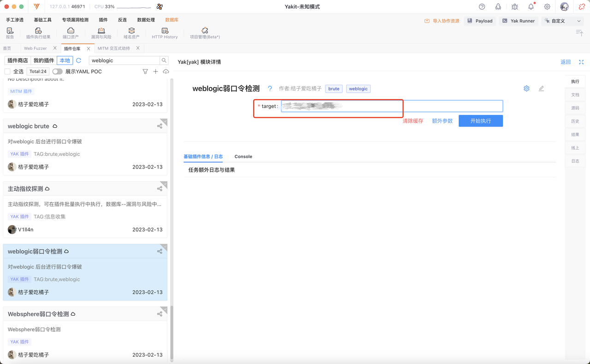Open the settings gear in title bar
This screenshot has height=364, width=590.
click(547, 7)
